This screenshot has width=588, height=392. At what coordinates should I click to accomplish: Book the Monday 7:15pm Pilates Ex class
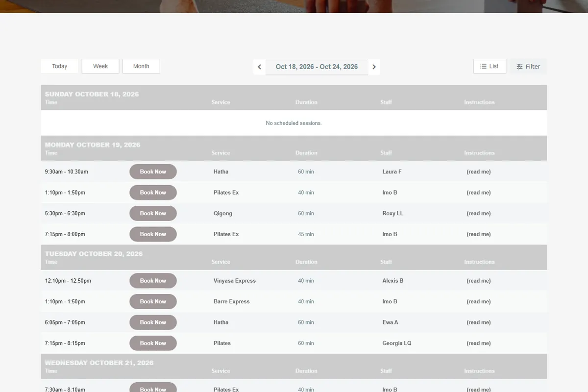(153, 234)
